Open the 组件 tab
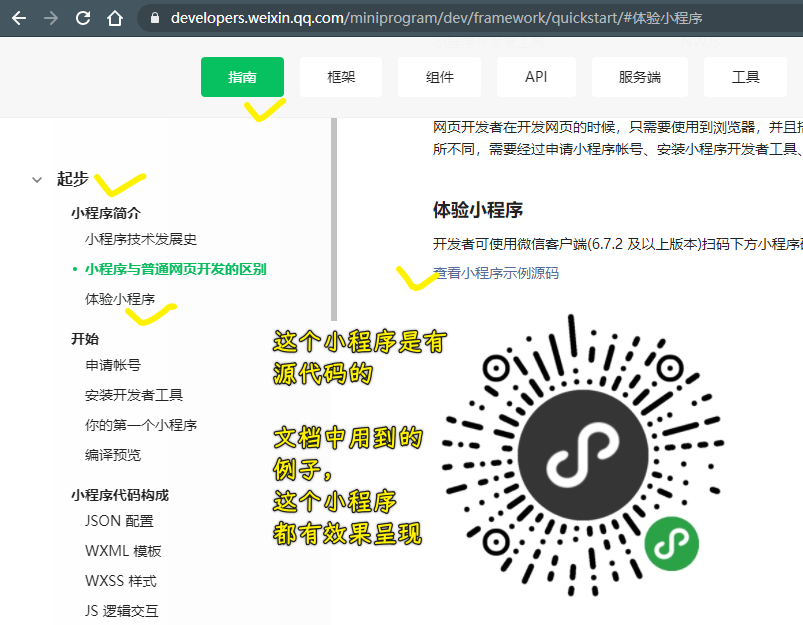This screenshot has width=803, height=625. 439,77
